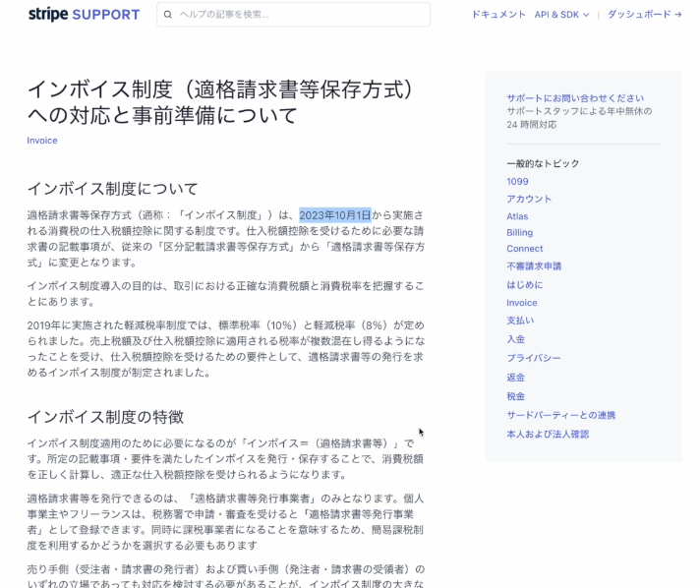Screen dimensions: 700x588
Task: Click the Invoice tag under the title
Action: (42, 141)
